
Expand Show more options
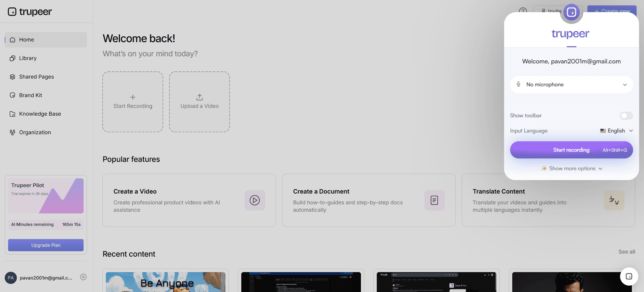pos(572,169)
